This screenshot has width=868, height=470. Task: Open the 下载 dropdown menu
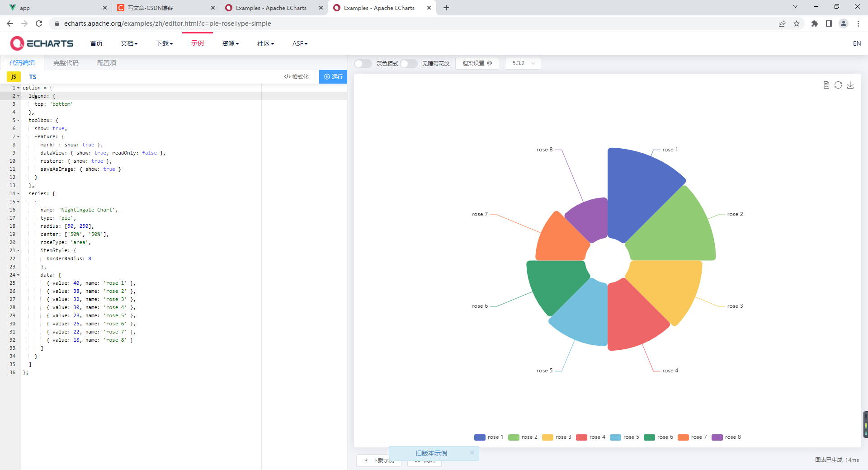[x=165, y=43]
